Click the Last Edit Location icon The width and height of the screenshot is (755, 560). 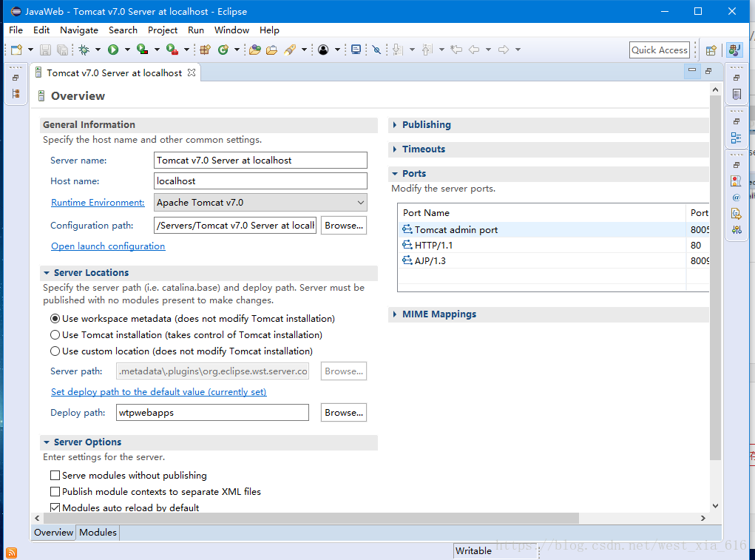click(x=456, y=50)
